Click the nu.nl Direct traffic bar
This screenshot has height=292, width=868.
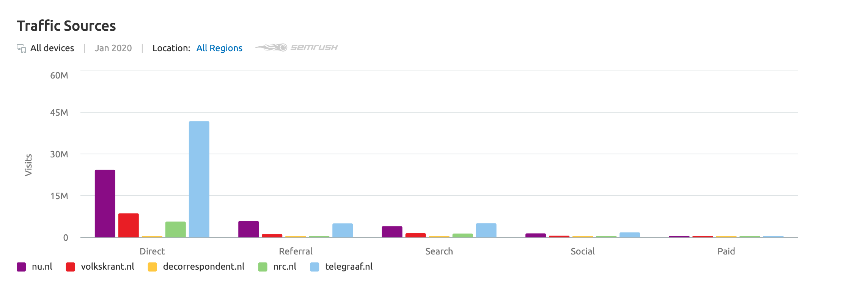click(x=105, y=204)
